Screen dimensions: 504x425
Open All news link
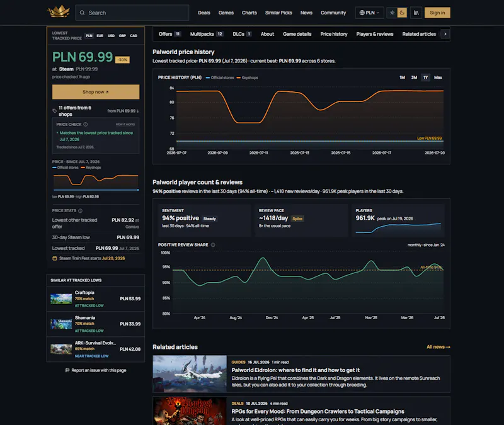pos(438,347)
